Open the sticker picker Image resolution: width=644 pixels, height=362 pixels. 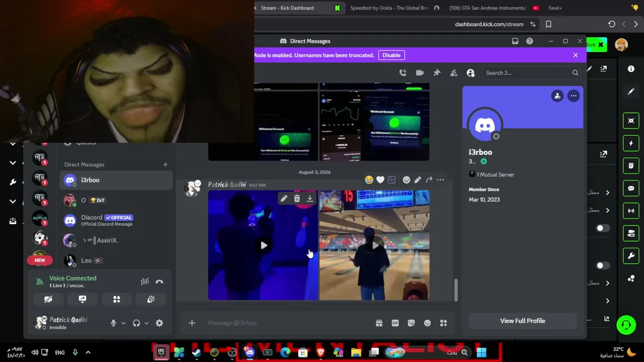coord(411,323)
